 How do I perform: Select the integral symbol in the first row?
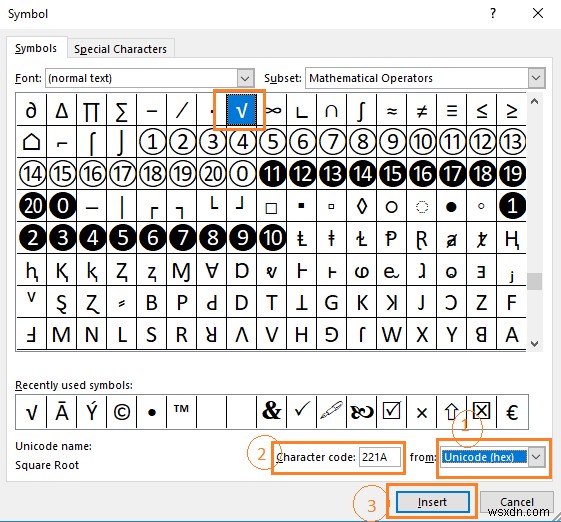[362, 110]
